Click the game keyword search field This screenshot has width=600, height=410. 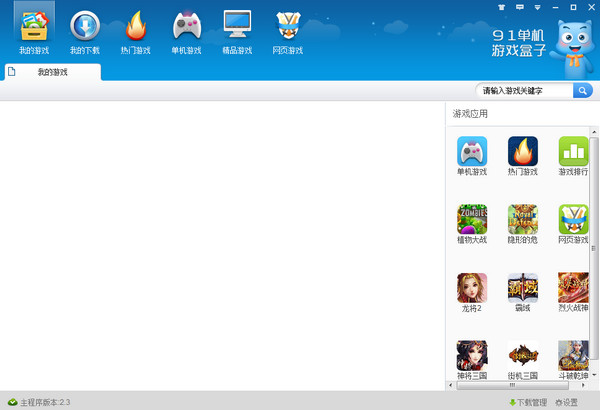(x=522, y=90)
